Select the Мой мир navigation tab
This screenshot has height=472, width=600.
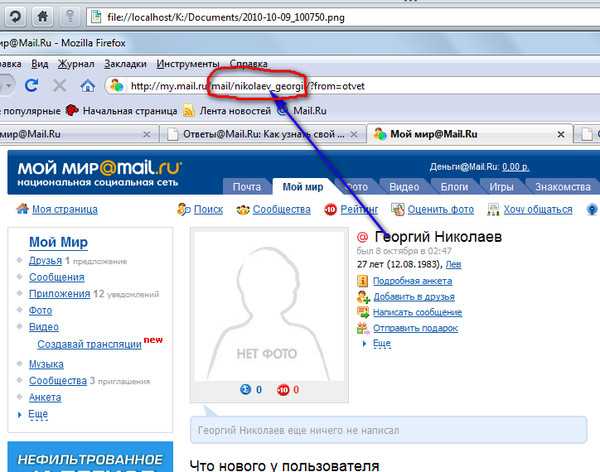pos(303,187)
